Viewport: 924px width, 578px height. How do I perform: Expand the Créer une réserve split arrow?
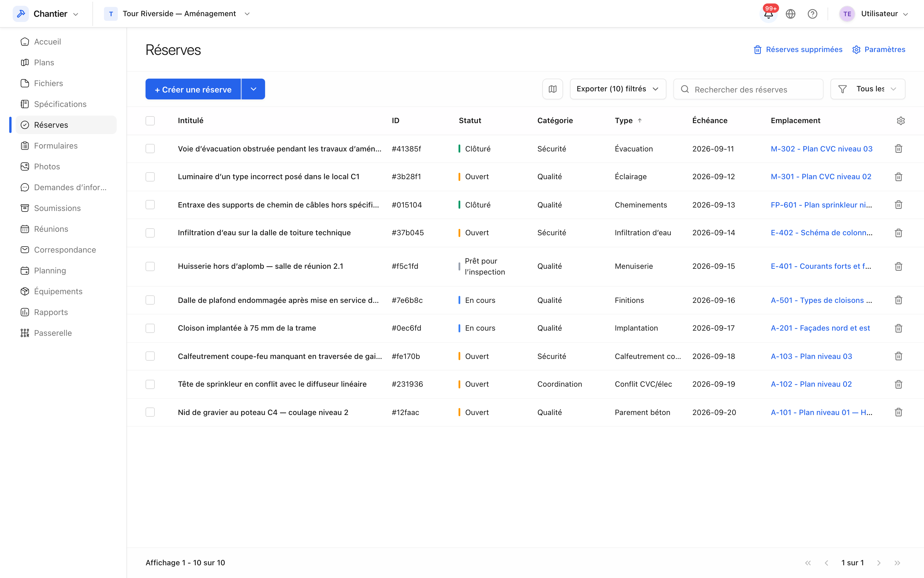(253, 89)
